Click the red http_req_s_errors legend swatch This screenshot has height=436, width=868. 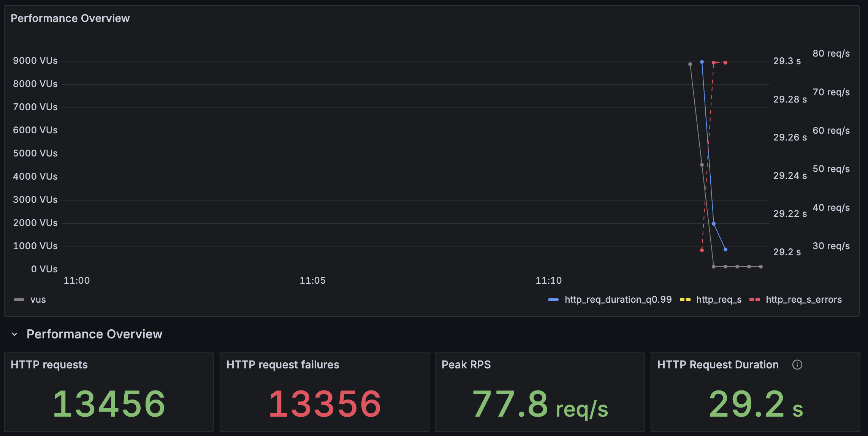(754, 300)
